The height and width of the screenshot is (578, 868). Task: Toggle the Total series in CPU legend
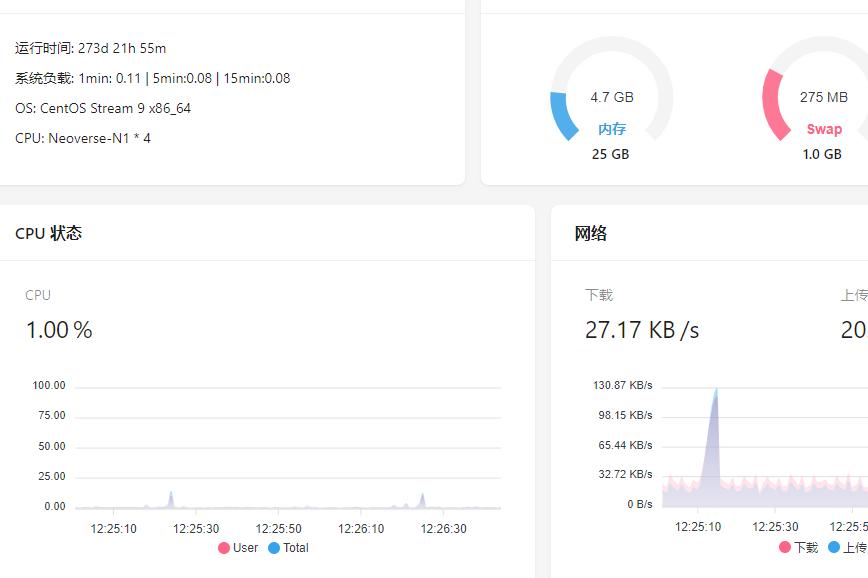pyautogui.click(x=288, y=548)
